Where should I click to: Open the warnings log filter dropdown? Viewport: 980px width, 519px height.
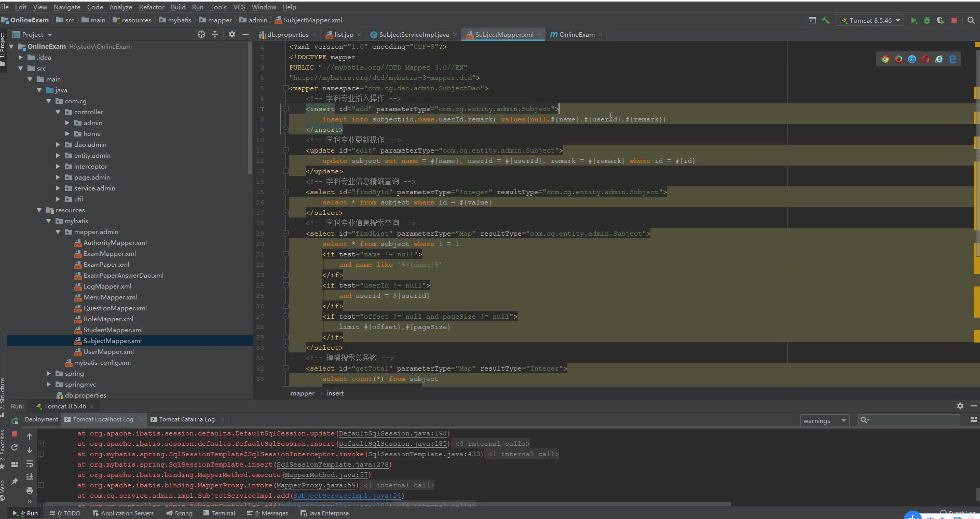pyautogui.click(x=824, y=420)
